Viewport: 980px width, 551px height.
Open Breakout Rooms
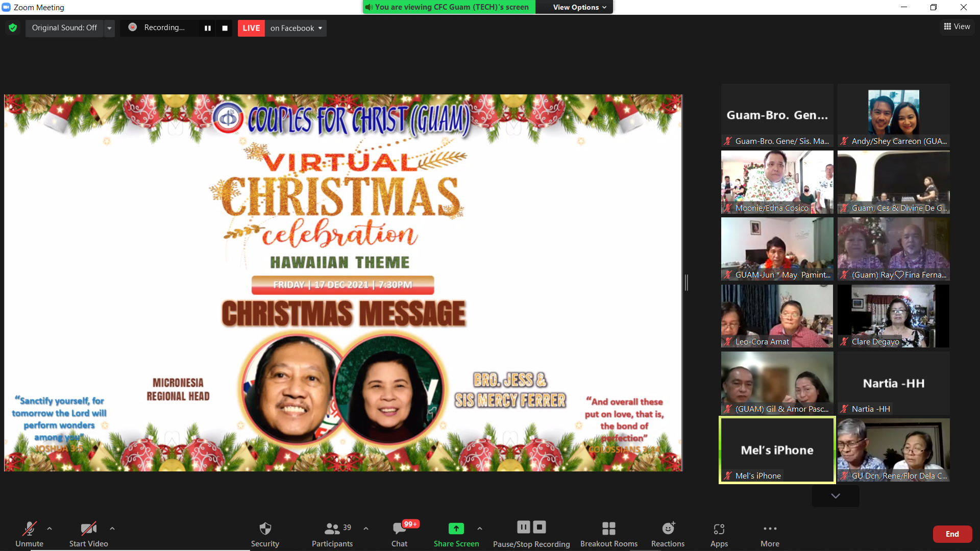pyautogui.click(x=609, y=534)
